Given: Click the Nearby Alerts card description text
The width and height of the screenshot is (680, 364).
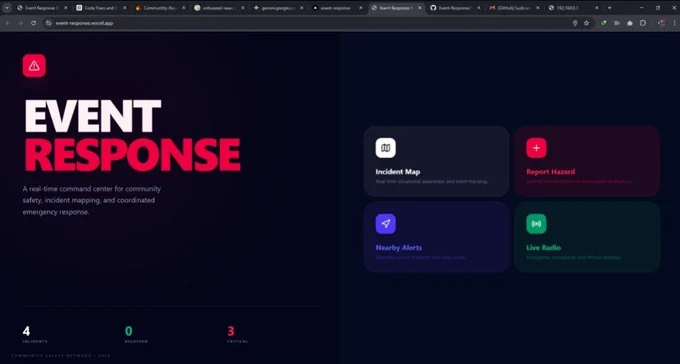Looking at the screenshot, I should tap(421, 257).
